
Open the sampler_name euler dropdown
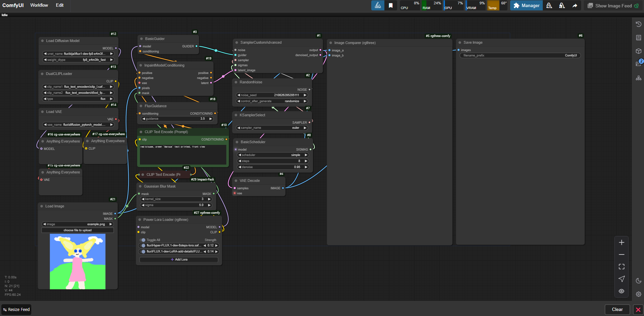[272, 128]
